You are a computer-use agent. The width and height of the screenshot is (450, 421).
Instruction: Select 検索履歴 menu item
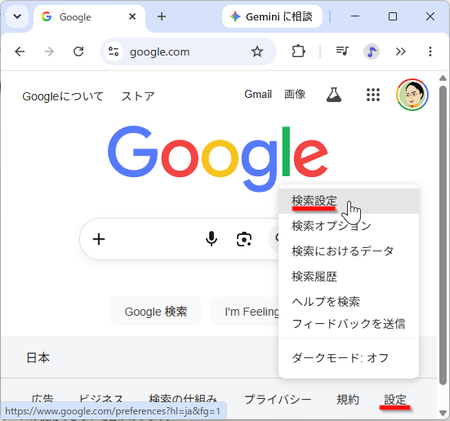coord(349,276)
